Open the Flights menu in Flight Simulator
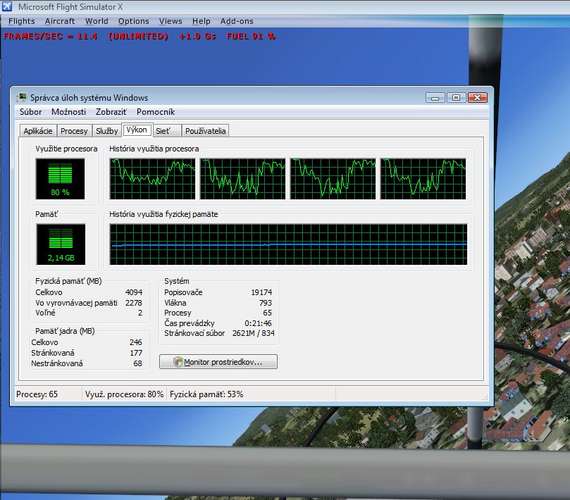 [21, 21]
